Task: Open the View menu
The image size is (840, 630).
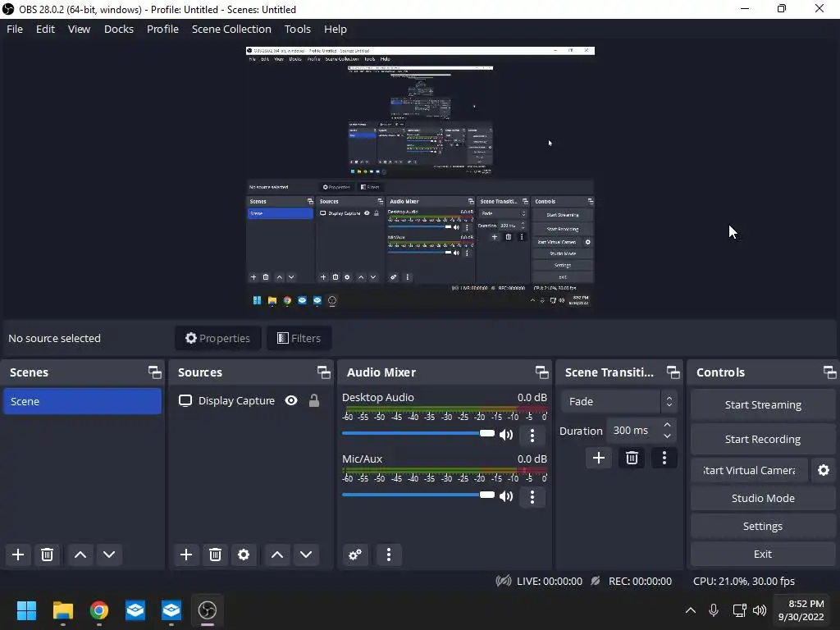Action: (79, 29)
